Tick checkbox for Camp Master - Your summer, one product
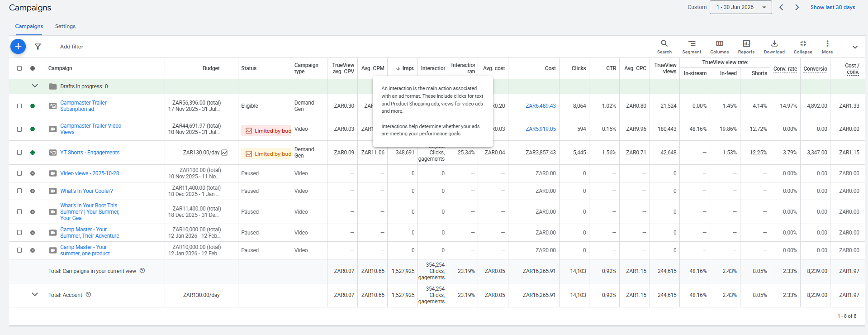The height and width of the screenshot is (335, 868). click(x=19, y=250)
